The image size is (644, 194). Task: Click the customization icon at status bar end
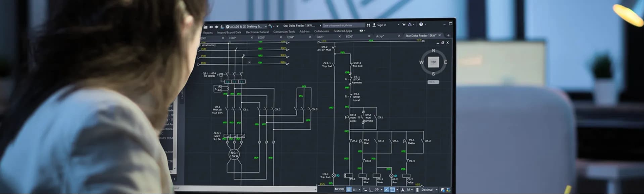(448, 190)
